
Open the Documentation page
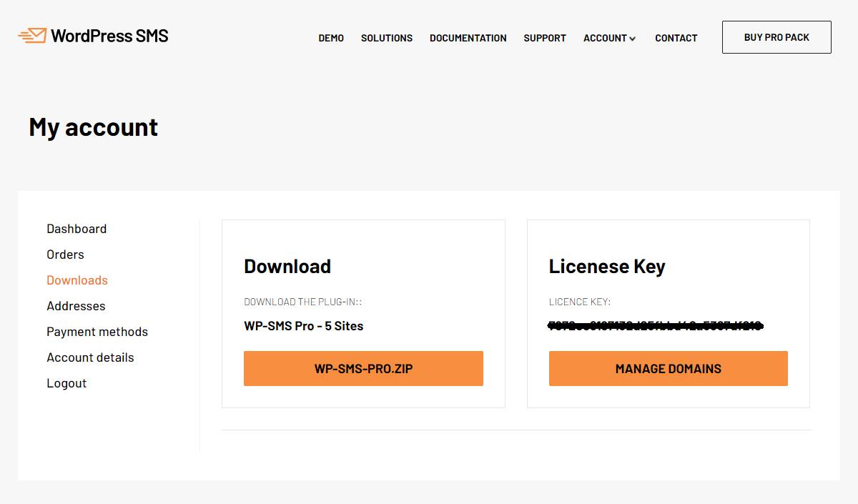coord(468,38)
